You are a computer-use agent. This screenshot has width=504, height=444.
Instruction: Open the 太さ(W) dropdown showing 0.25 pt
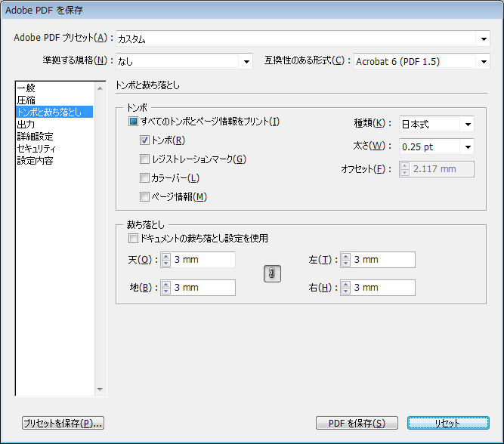(x=437, y=146)
